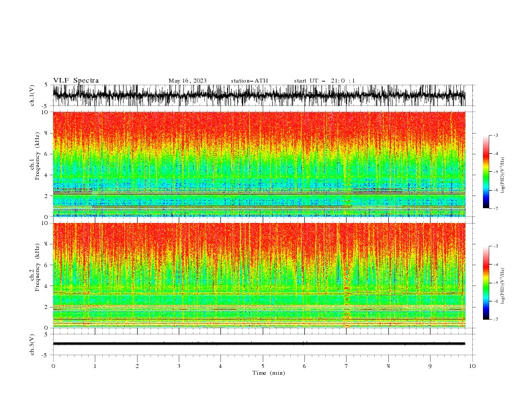This screenshot has width=532, height=411.
Task: Click time axis tick label "0"
Action: [53, 366]
